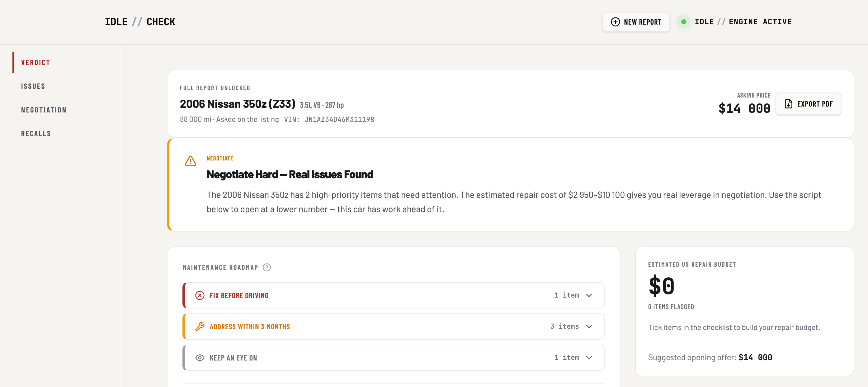Click the PDF download icon in Export PDF

789,104
